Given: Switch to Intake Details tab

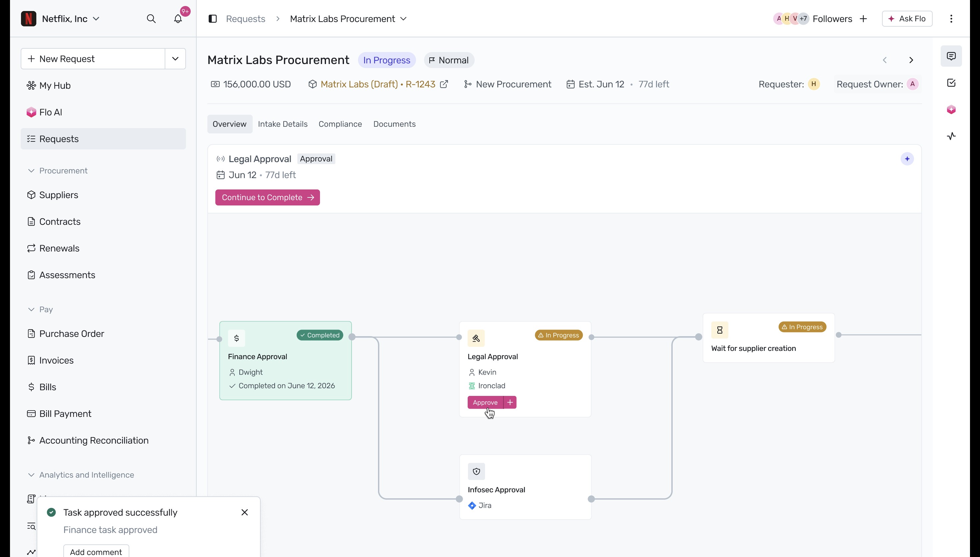Looking at the screenshot, I should click(283, 124).
